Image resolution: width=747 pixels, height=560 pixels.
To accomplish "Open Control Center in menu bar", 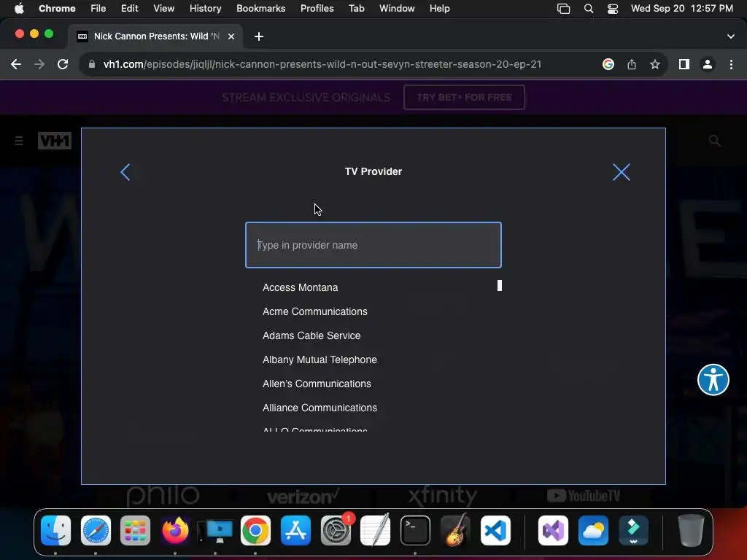I will [613, 9].
